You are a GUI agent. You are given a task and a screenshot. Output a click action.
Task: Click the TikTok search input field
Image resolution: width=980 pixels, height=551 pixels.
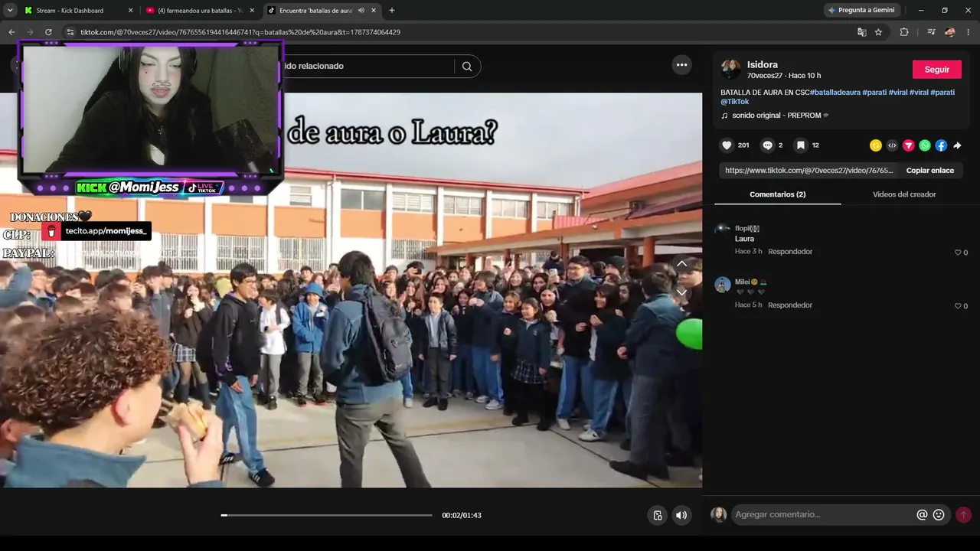point(367,67)
